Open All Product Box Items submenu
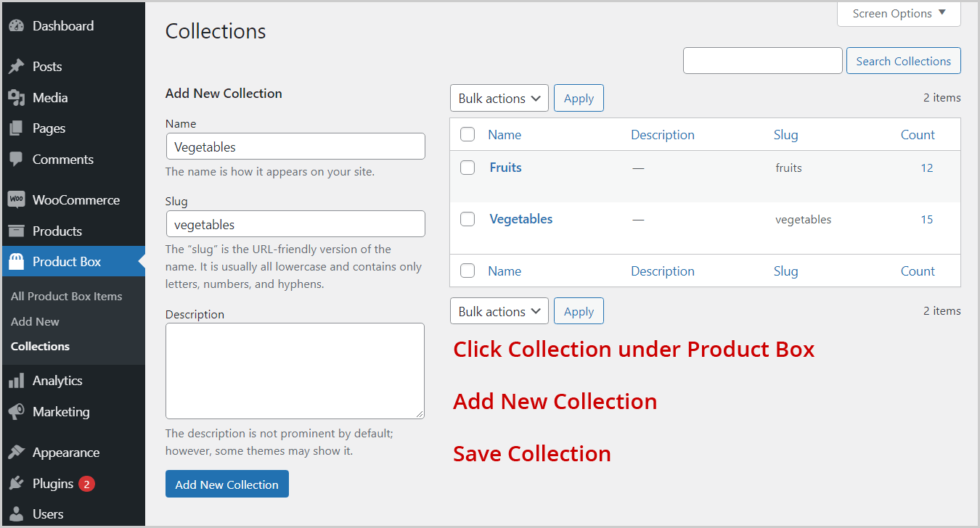 pos(66,297)
